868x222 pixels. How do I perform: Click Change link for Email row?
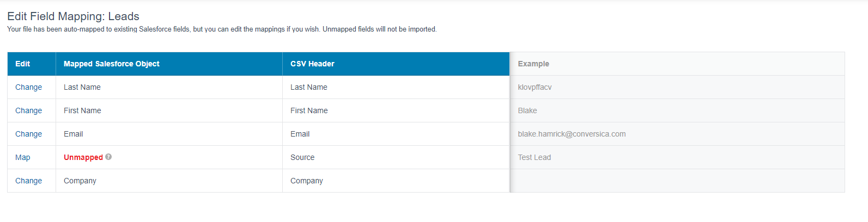[28, 134]
